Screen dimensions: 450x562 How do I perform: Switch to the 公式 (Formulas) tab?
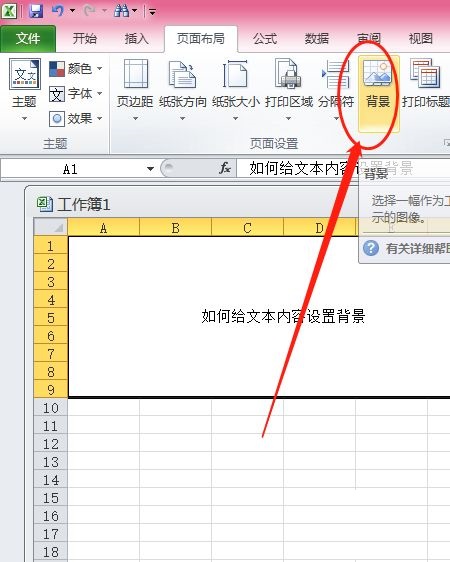click(265, 38)
